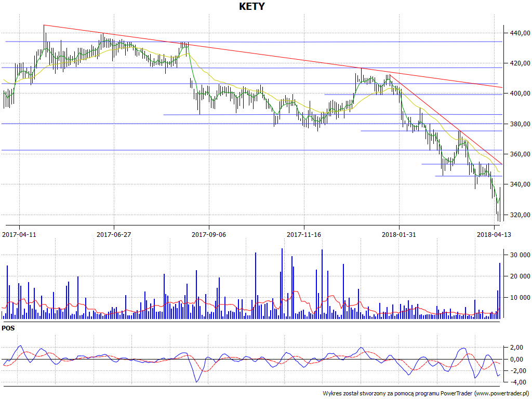Click the 2017-11-16 date label
The image size is (532, 399).
coord(303,234)
